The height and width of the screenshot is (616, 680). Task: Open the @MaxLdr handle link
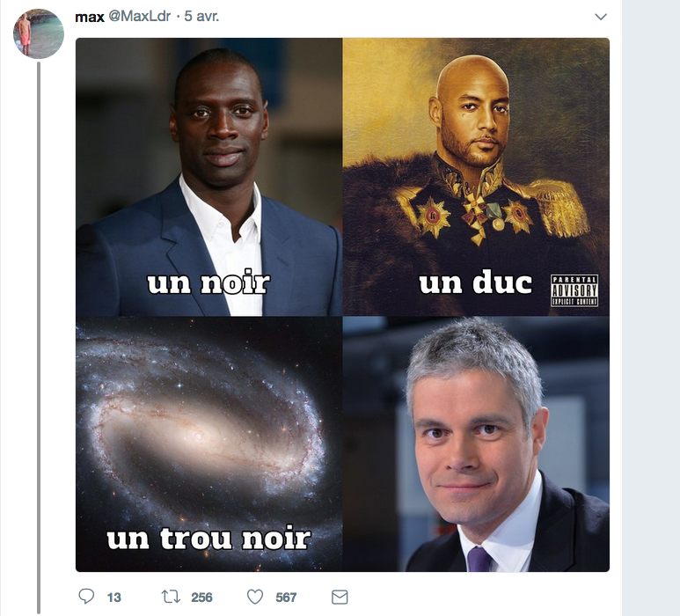tap(139, 17)
